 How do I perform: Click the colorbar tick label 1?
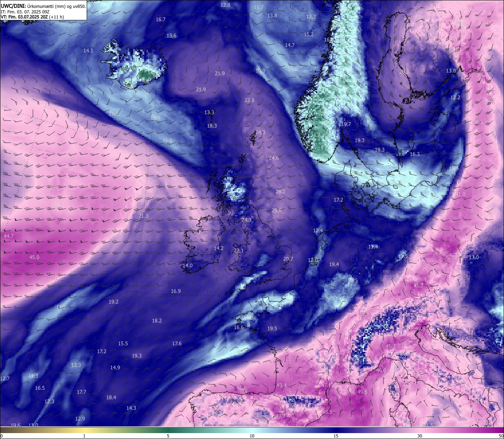84,436
